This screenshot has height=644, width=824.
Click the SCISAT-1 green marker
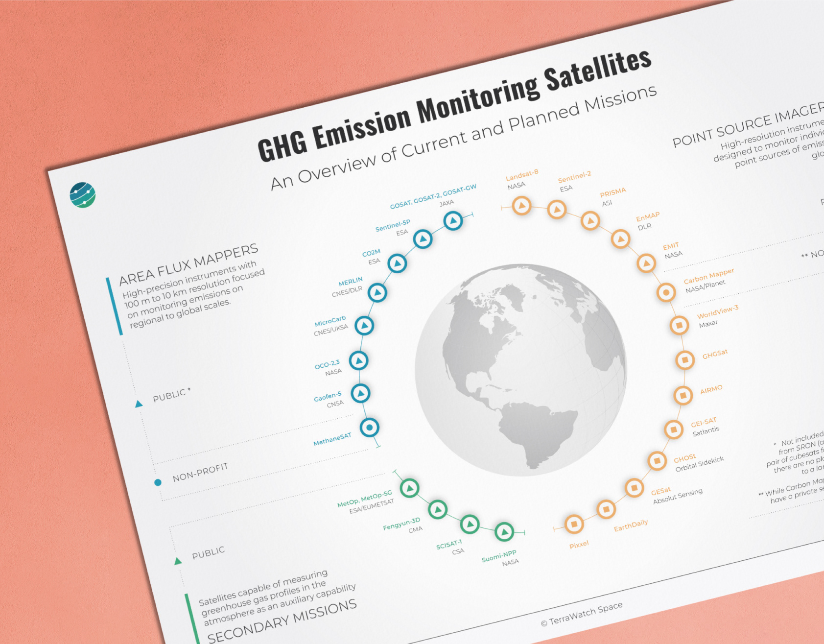point(470,525)
